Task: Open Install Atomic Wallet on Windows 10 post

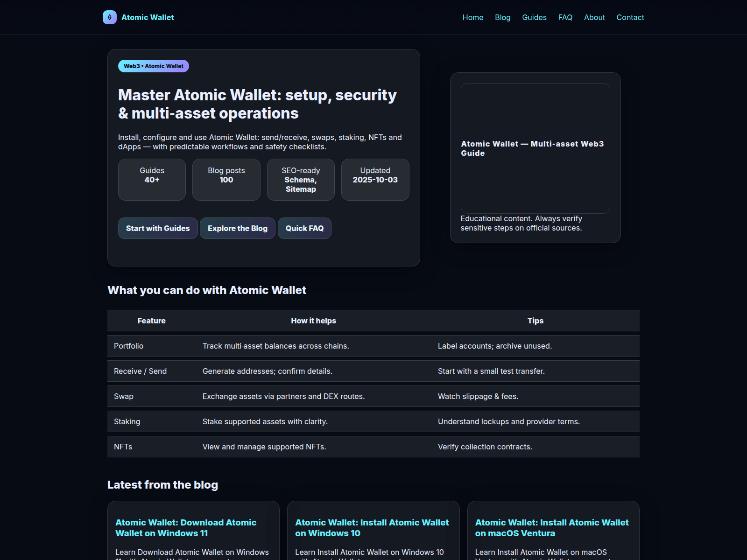Action: (372, 528)
